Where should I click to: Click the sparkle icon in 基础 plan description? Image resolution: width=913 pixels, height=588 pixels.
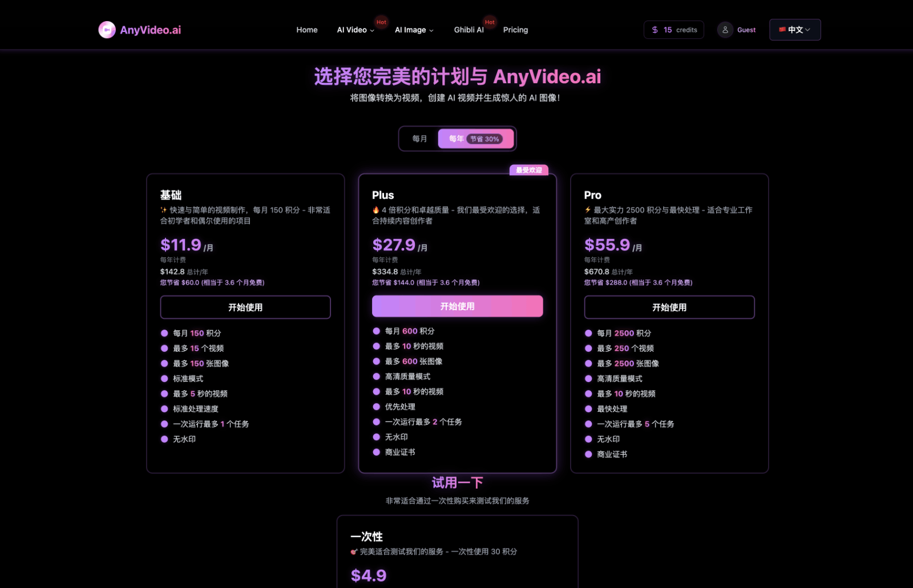164,210
